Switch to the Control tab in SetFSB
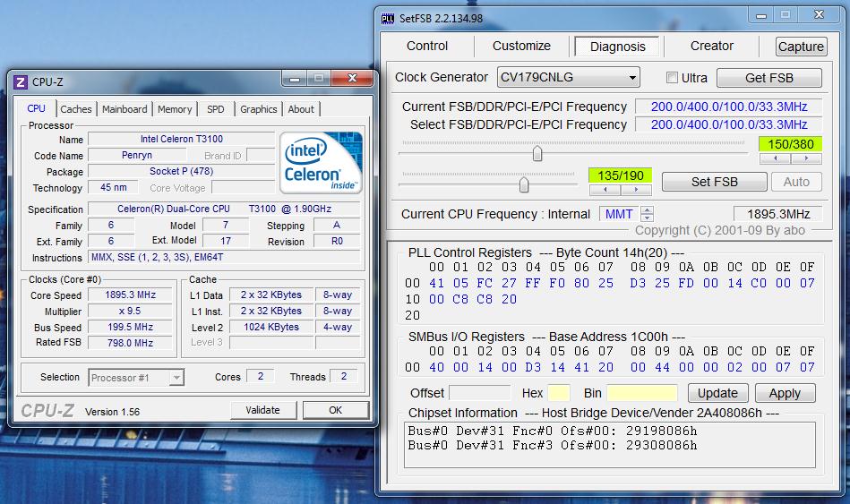This screenshot has width=850, height=504. (x=427, y=46)
